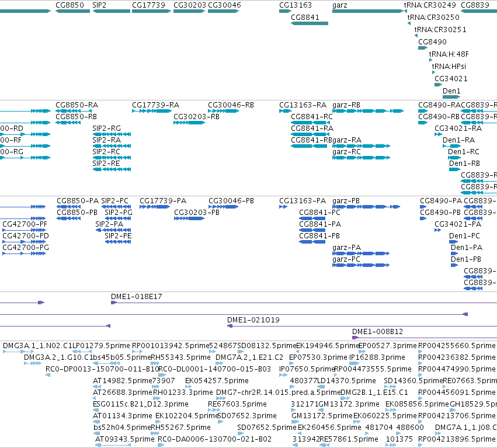Screen dimensions: 497x448
Task: Select the AT26688.3prime EST label
Action: [123, 393]
